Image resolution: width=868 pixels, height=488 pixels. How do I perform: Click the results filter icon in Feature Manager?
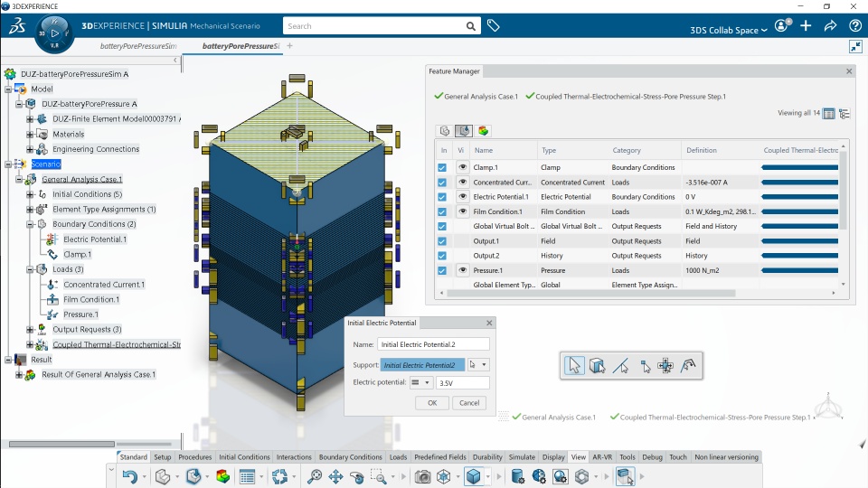483,130
